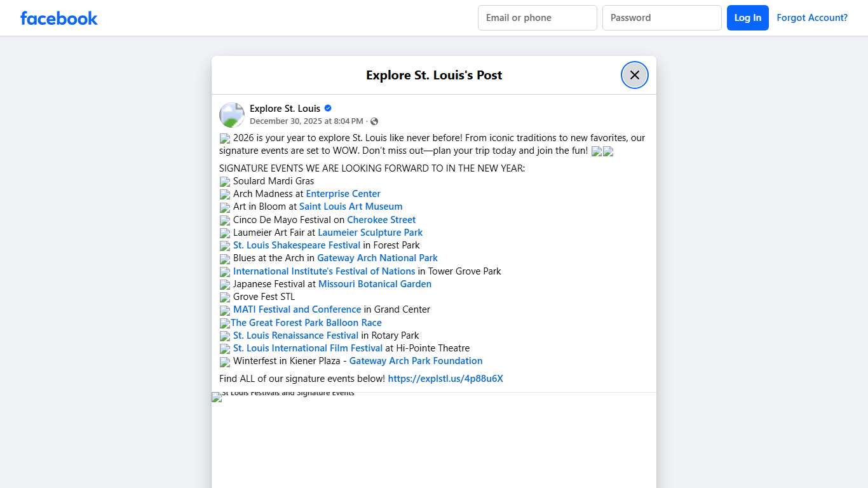This screenshot has height=488, width=868.
Task: Open the Explore St. Louis profile picture
Action: click(x=232, y=115)
